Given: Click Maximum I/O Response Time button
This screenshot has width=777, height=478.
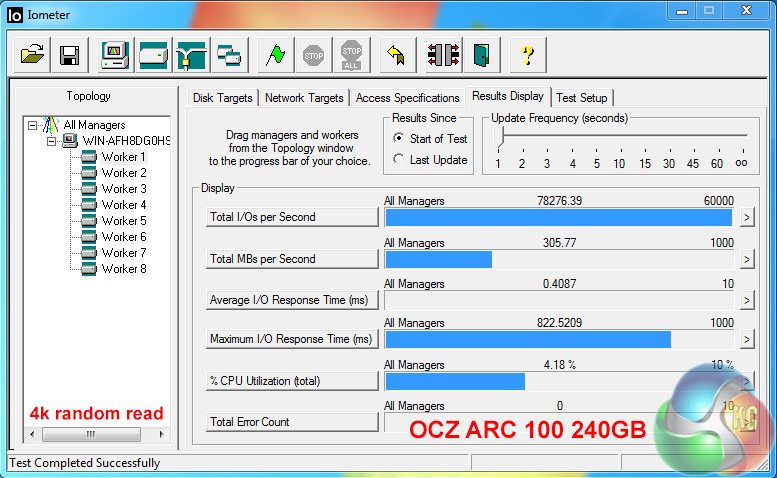Looking at the screenshot, I should tap(292, 339).
